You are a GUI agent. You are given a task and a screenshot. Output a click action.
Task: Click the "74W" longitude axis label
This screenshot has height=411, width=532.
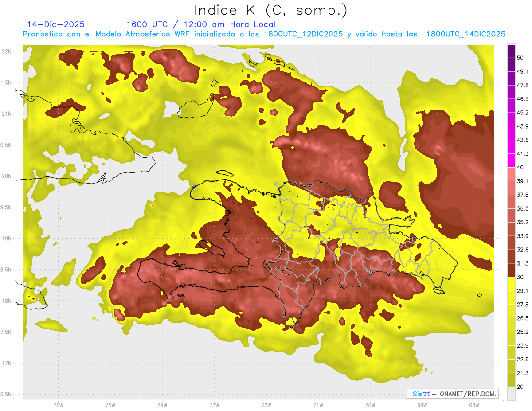(162, 405)
